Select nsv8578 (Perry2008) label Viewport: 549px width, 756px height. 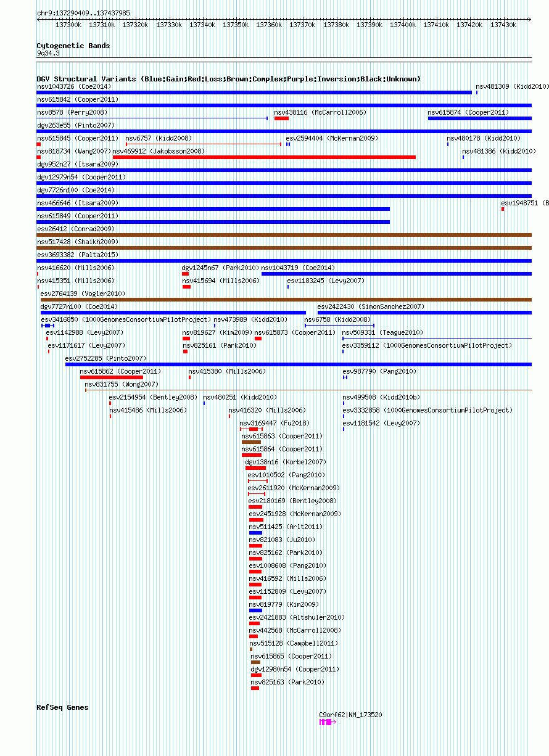point(72,112)
